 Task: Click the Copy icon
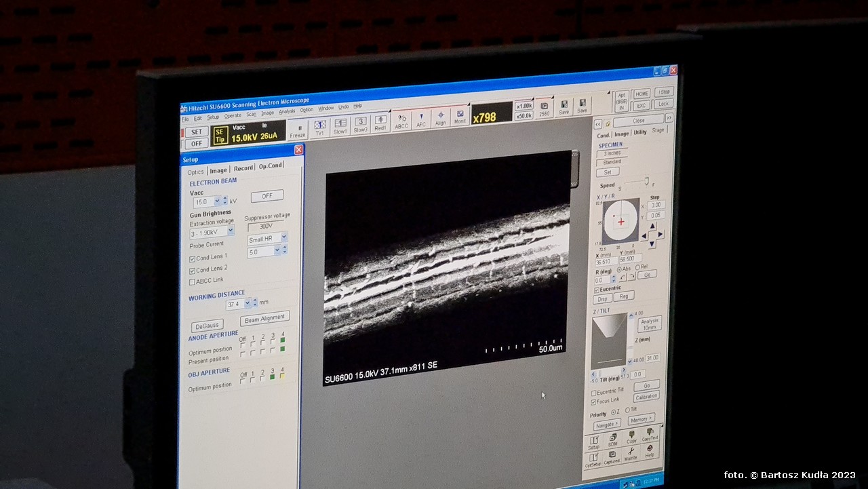tap(632, 436)
